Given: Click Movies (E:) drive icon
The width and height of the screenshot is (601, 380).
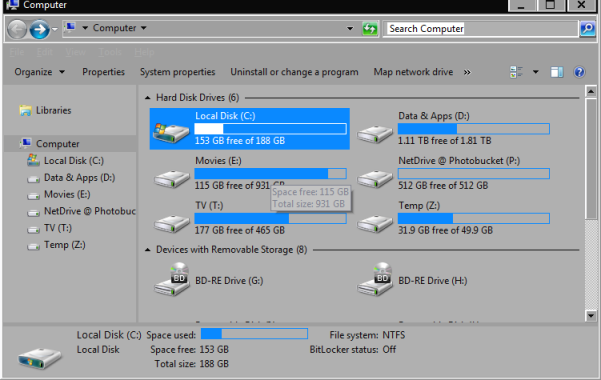Looking at the screenshot, I should coord(171,179).
